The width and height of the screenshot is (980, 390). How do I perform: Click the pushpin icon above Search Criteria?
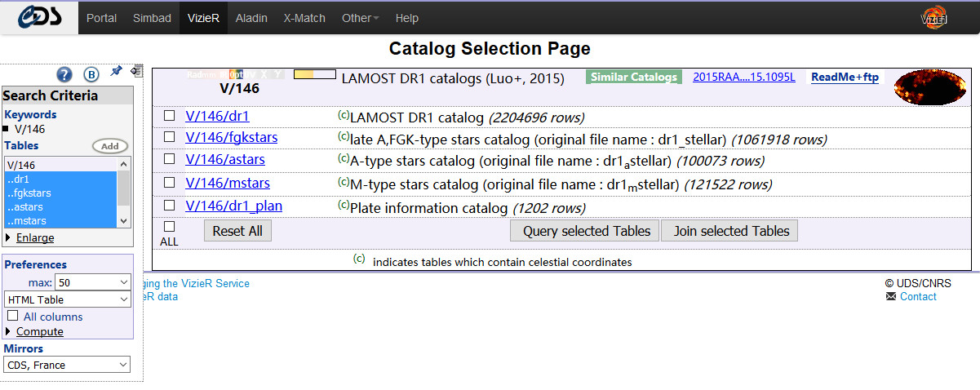(116, 72)
